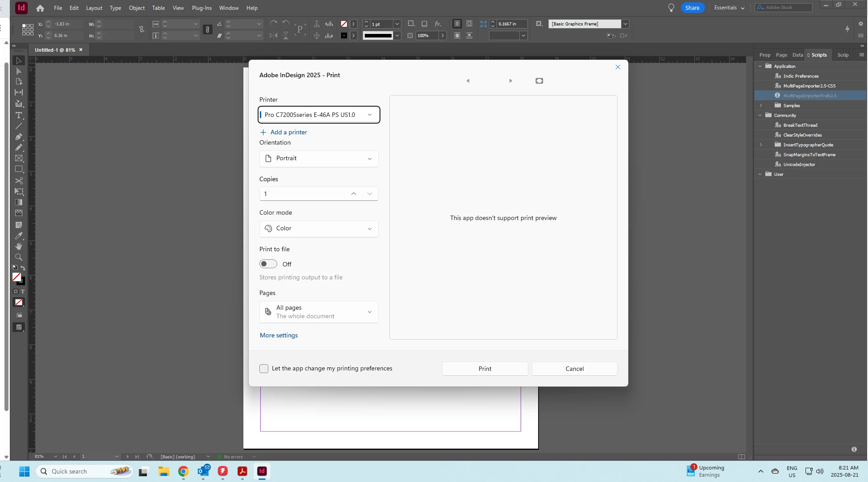Pick the Hand tool
The height and width of the screenshot is (482, 868).
click(19, 246)
